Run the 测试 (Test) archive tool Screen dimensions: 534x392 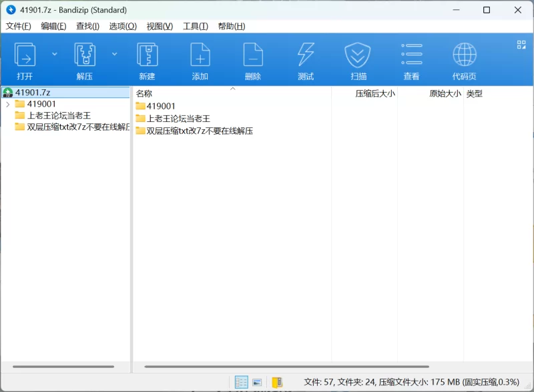[306, 60]
